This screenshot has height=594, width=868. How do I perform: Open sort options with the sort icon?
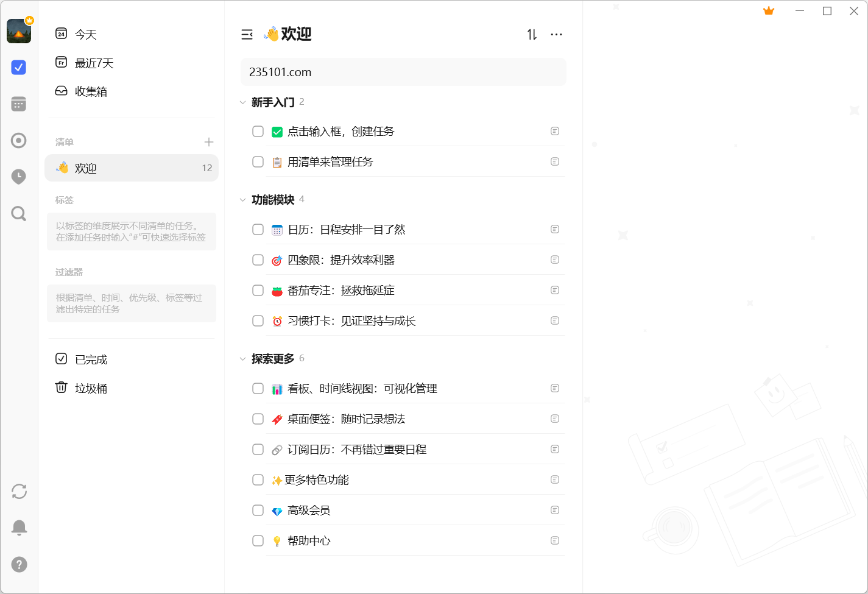pos(531,35)
